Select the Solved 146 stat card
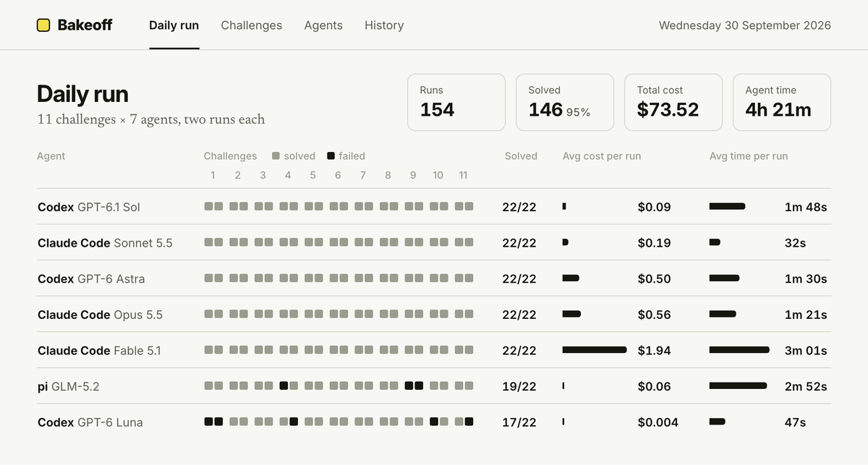This screenshot has width=868, height=465. [x=565, y=102]
